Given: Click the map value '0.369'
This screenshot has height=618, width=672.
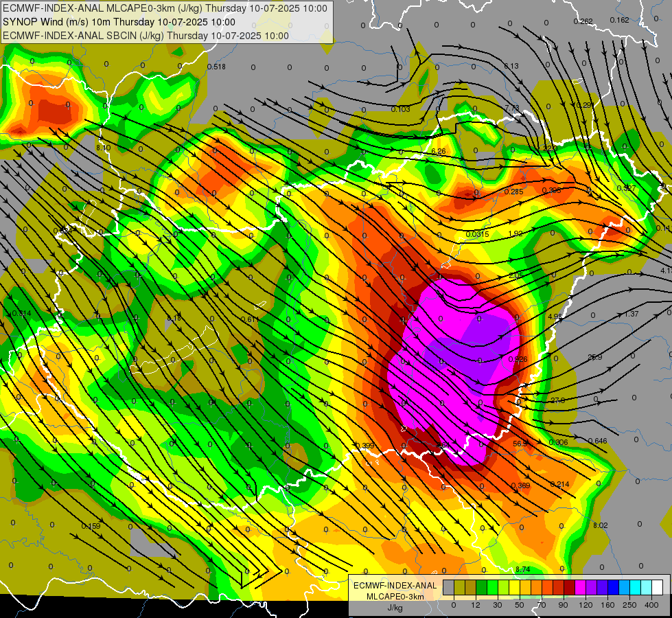Looking at the screenshot, I should point(520,485).
